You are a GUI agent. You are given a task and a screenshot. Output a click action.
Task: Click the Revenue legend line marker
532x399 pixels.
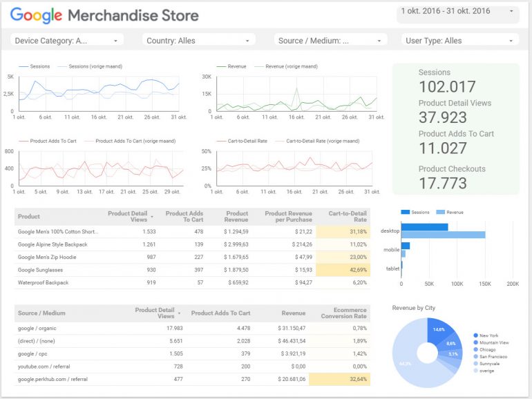221,66
